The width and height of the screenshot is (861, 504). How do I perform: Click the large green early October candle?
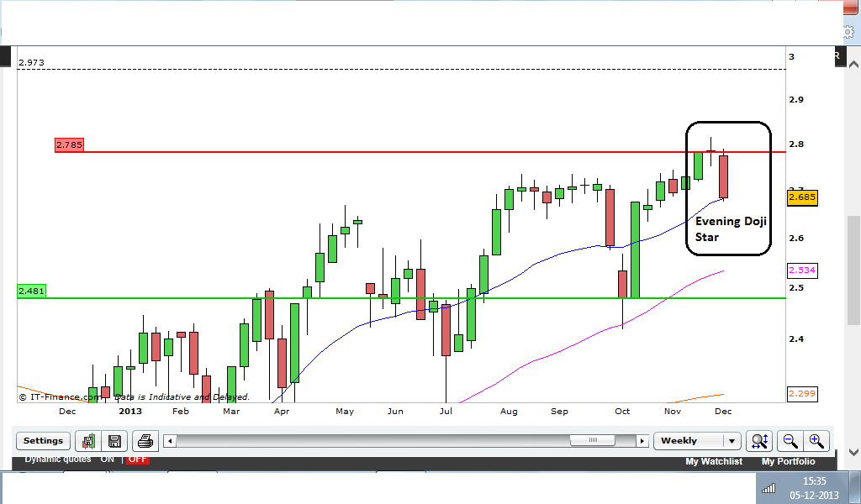click(x=635, y=250)
